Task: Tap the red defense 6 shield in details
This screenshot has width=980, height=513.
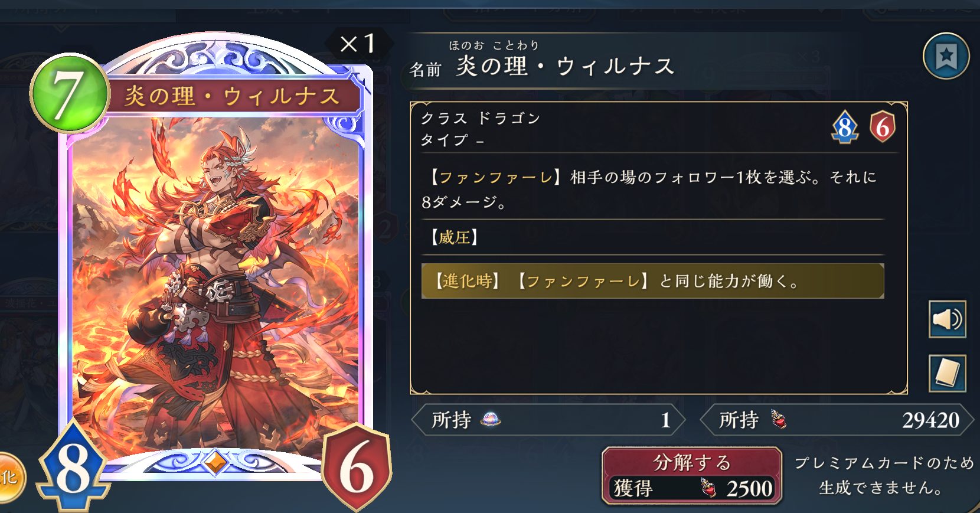Action: coord(883,127)
